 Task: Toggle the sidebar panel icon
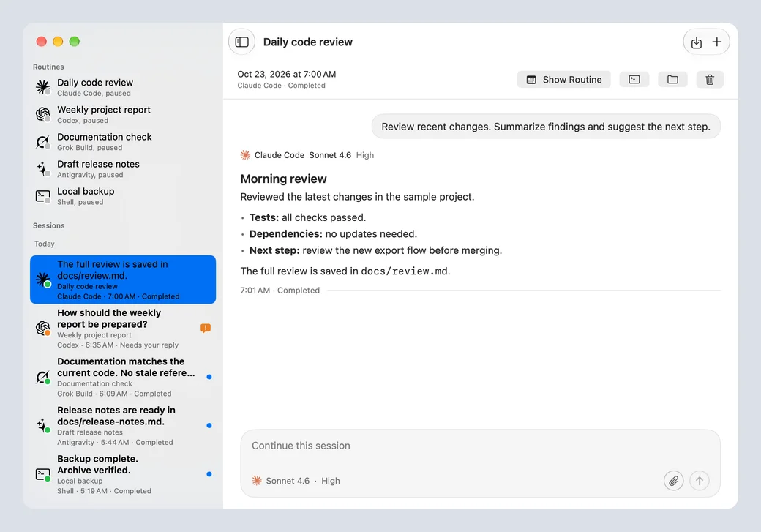[x=241, y=42]
